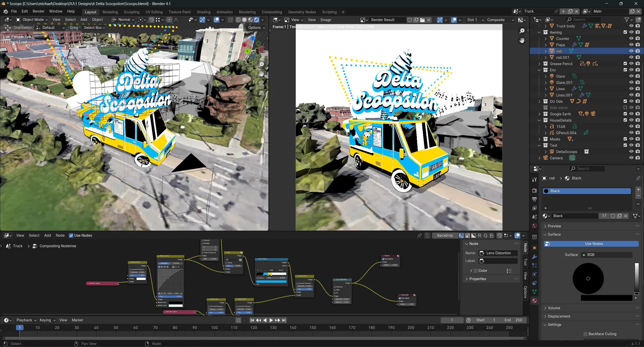
Task: Uncheck Use Nodes in the compositor header
Action: click(71, 235)
